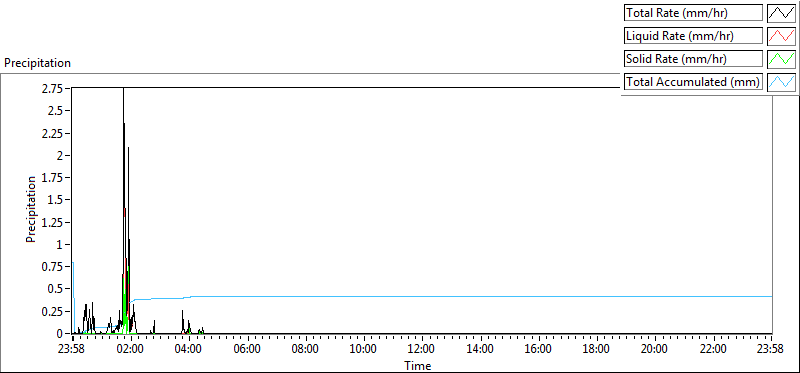Click the 18:00 time axis marker
800x373 pixels.
[597, 349]
